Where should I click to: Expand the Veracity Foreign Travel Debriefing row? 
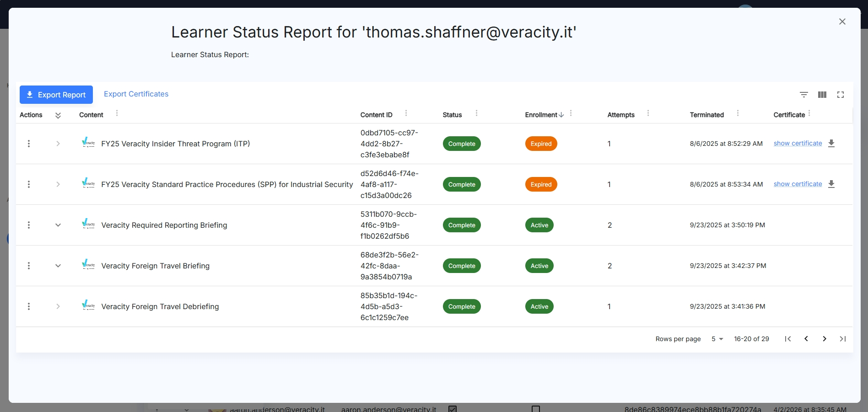[x=58, y=306]
